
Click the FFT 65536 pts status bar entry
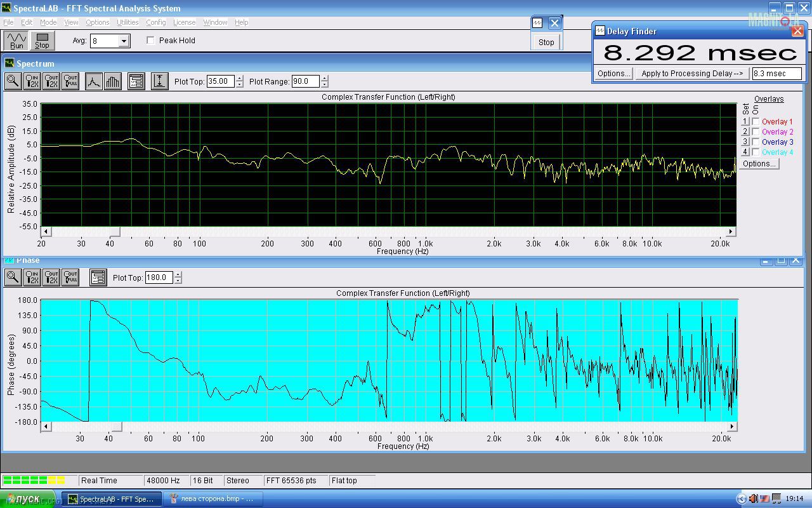295,481
